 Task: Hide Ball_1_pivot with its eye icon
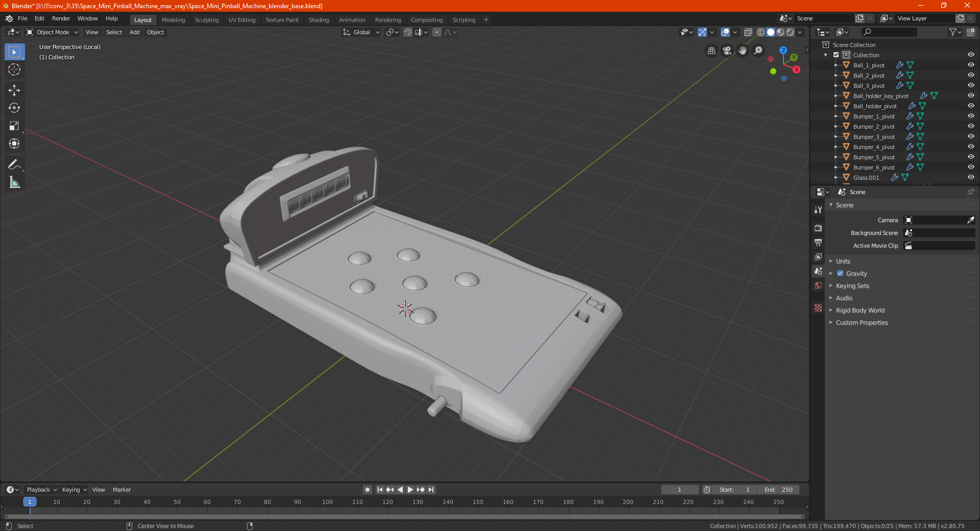click(x=971, y=65)
